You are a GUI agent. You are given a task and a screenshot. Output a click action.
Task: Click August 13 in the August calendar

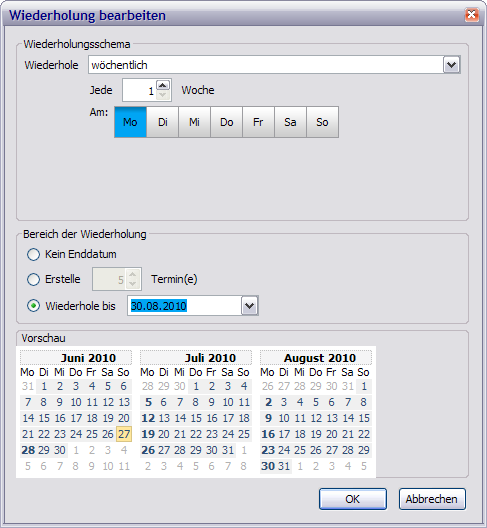pyautogui.click(x=332, y=418)
